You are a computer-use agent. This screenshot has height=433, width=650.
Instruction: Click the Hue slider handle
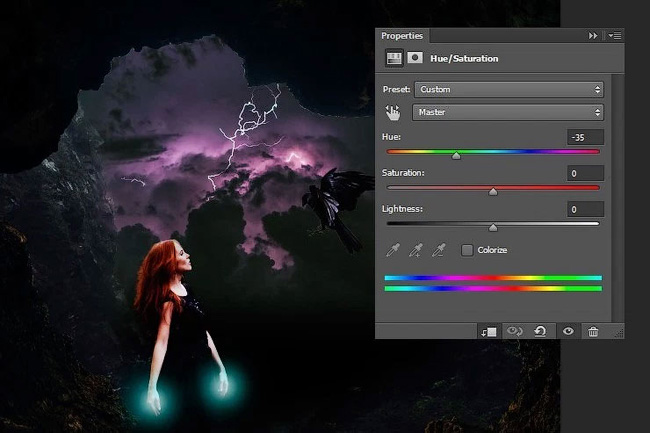456,156
